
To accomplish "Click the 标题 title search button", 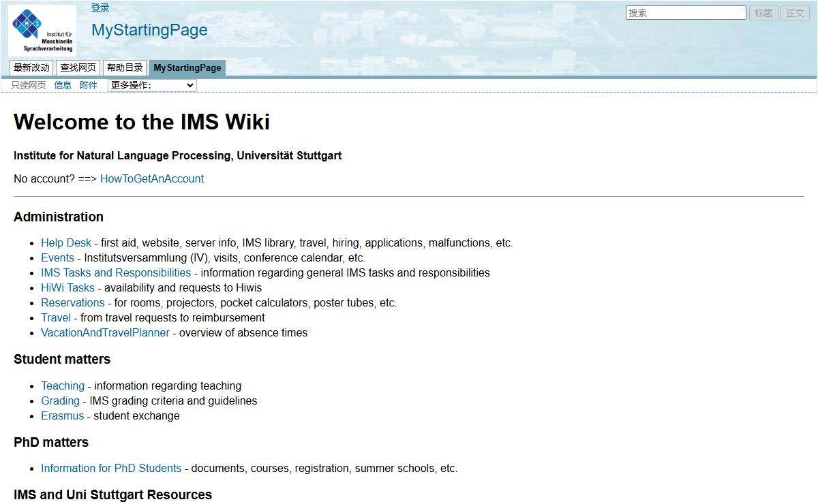I will pos(763,13).
